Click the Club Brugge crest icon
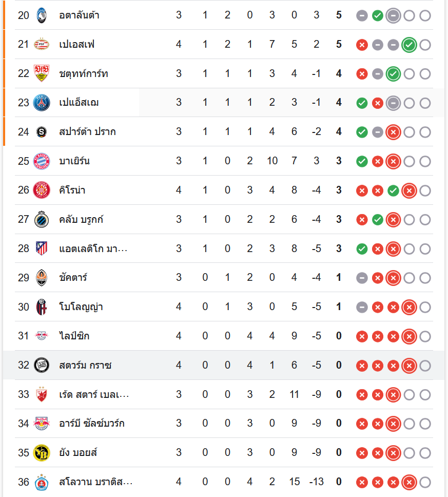Screen dimensions: 448x497 point(42,220)
